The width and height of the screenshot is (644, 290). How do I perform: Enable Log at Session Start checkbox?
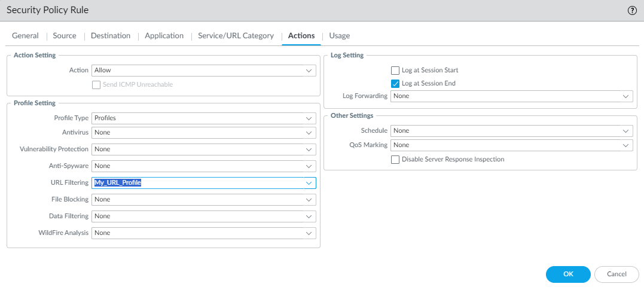pyautogui.click(x=395, y=71)
